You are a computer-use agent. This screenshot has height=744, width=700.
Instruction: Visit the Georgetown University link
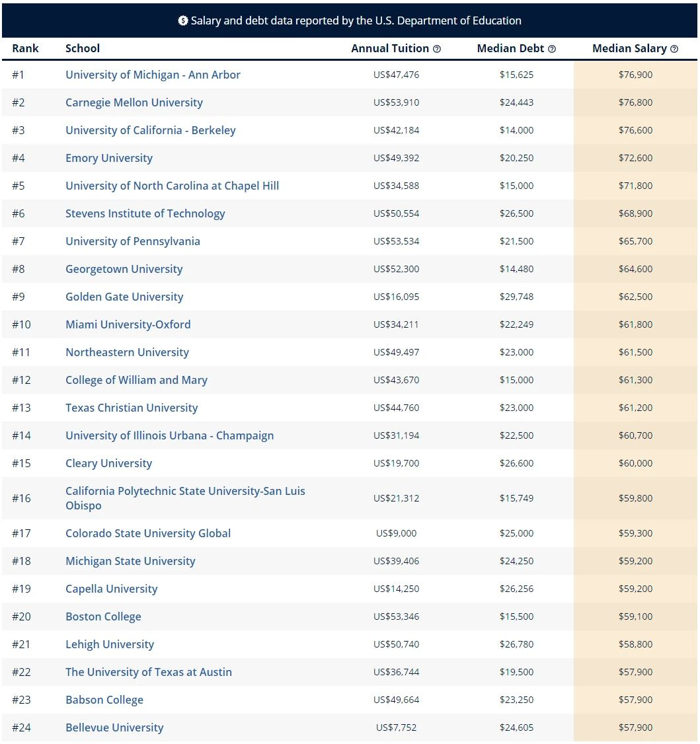[x=124, y=269]
